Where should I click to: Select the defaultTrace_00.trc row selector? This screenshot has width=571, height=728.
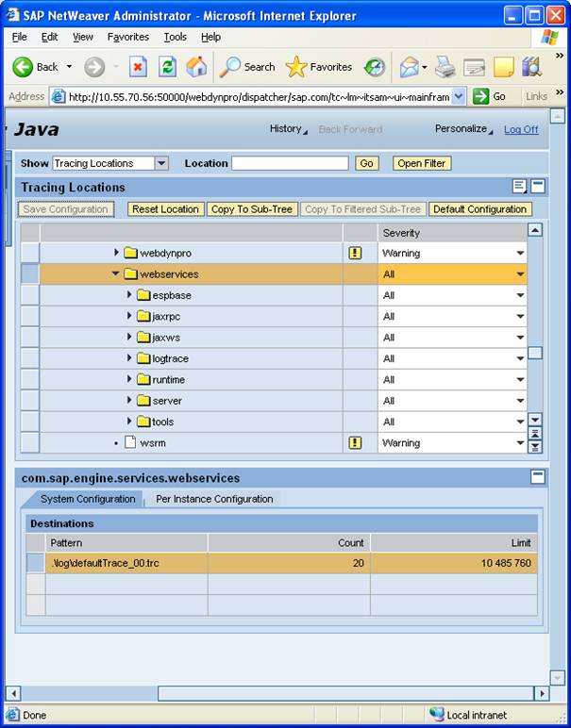pyautogui.click(x=35, y=563)
